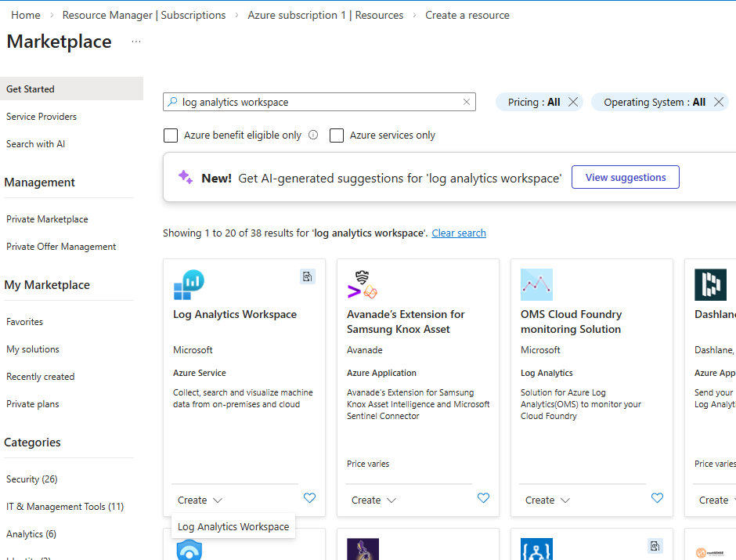Open the Log Analytics Workspace tile logo
This screenshot has height=560, width=736.
click(189, 284)
